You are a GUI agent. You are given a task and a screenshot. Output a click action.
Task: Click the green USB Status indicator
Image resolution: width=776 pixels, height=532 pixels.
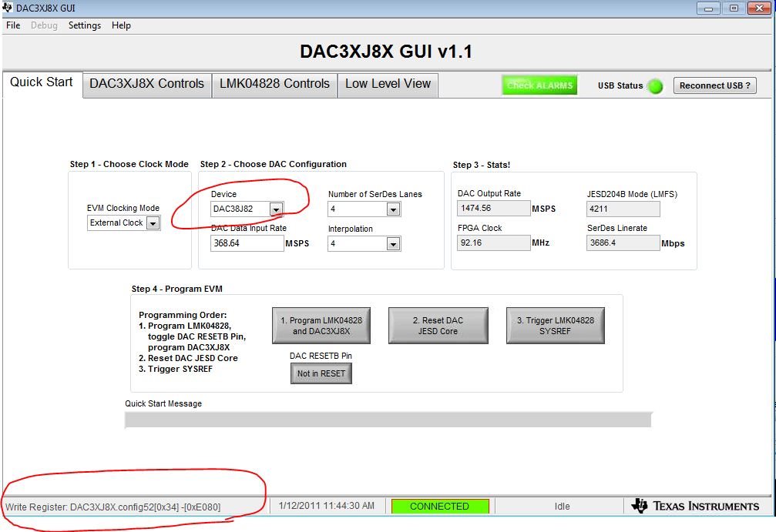click(655, 86)
